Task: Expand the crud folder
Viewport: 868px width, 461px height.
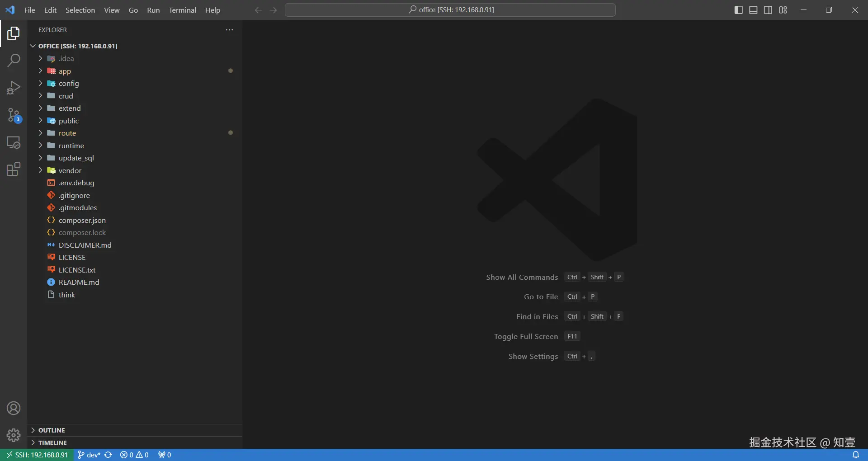Action: (x=135, y=96)
